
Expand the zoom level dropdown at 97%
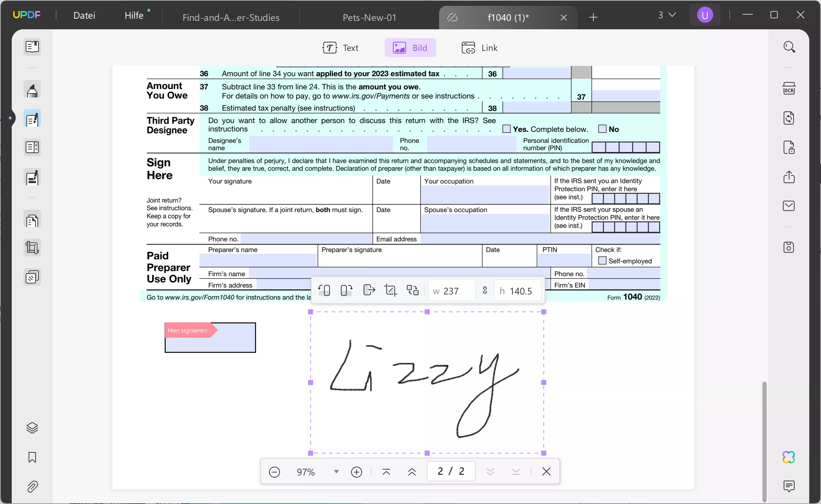(335, 471)
